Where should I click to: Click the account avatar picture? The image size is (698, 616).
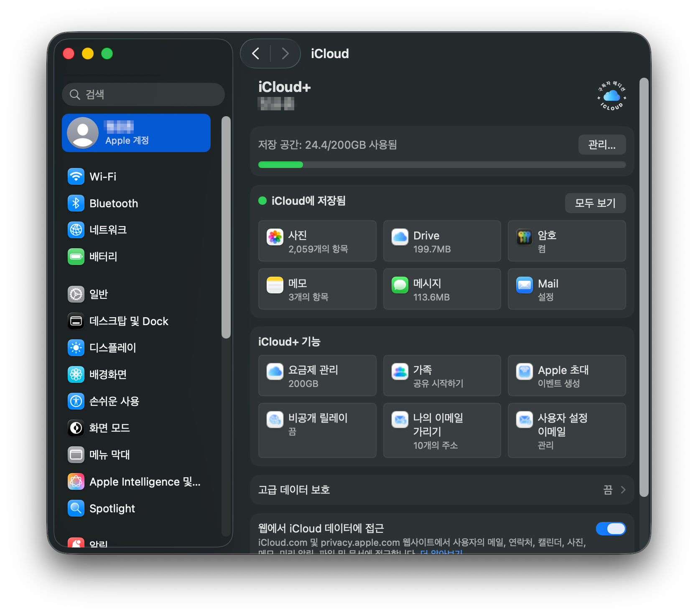[83, 133]
